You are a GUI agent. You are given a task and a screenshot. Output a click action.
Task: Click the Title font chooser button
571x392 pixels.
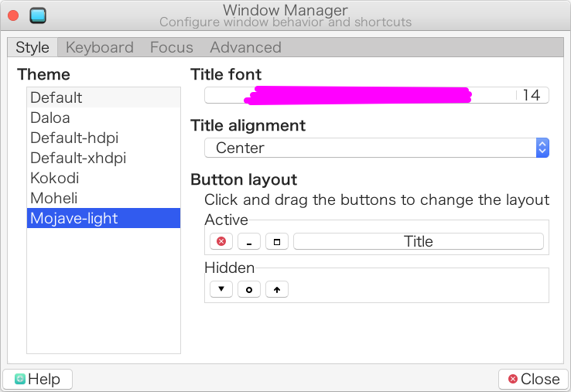(377, 95)
